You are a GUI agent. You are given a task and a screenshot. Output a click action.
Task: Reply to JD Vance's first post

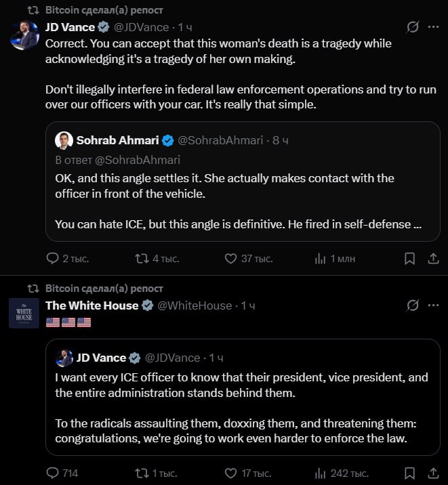pos(53,258)
